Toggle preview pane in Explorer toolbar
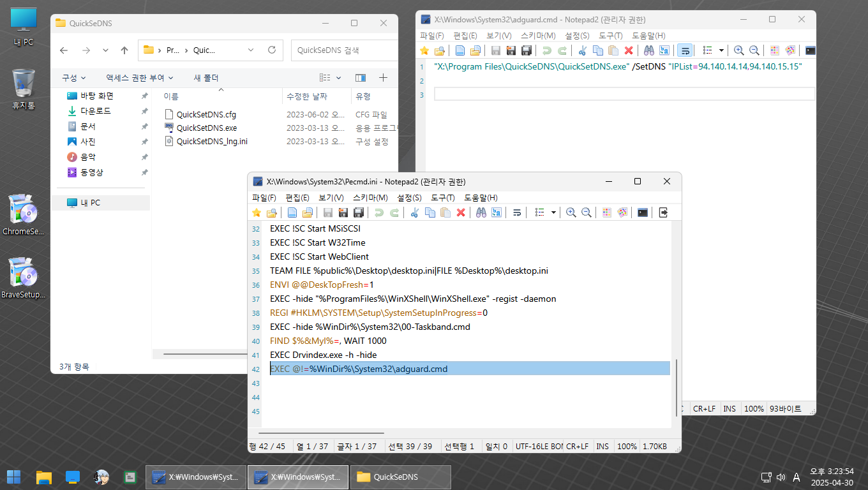The height and width of the screenshot is (490, 868). click(361, 78)
